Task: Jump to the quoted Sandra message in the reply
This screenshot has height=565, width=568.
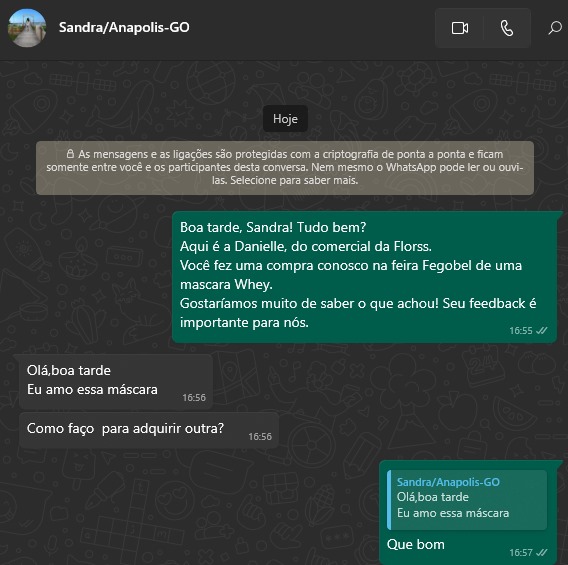Action: (x=467, y=500)
